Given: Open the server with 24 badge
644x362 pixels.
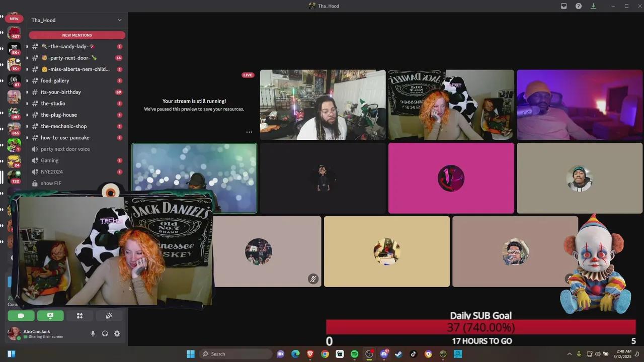Looking at the screenshot, I should click(14, 161).
